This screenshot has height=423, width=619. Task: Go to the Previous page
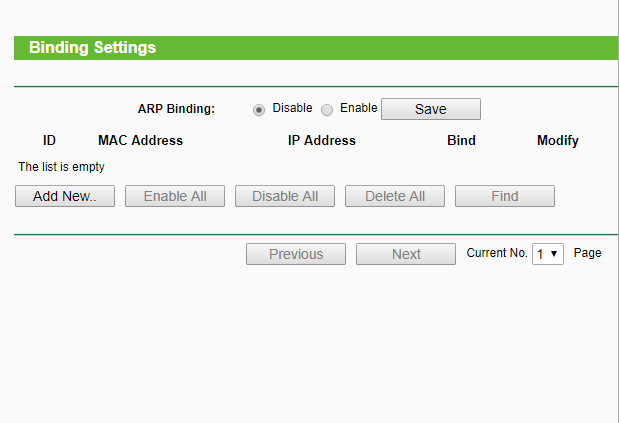tap(296, 254)
